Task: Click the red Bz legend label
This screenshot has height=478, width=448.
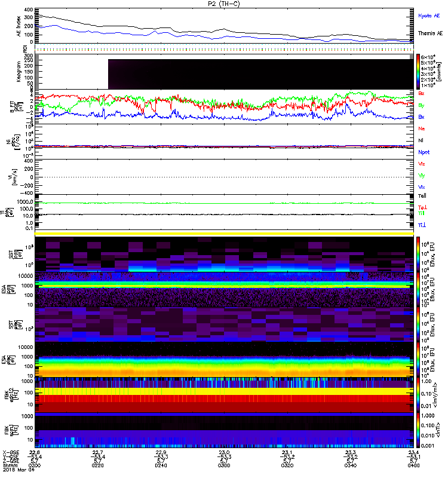Action: click(x=421, y=93)
